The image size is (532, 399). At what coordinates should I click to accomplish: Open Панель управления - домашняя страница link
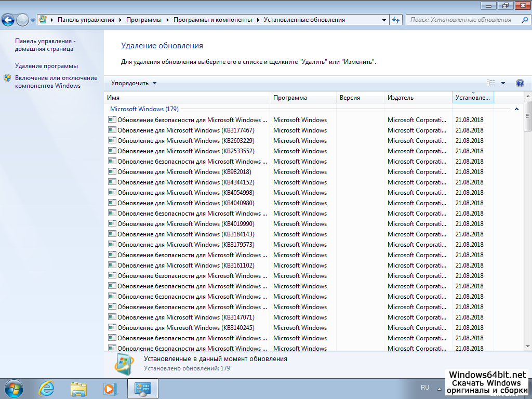[x=45, y=45]
